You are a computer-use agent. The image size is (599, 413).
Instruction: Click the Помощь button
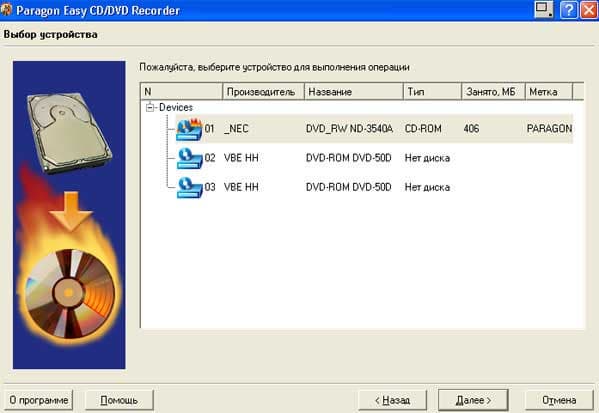pyautogui.click(x=119, y=400)
